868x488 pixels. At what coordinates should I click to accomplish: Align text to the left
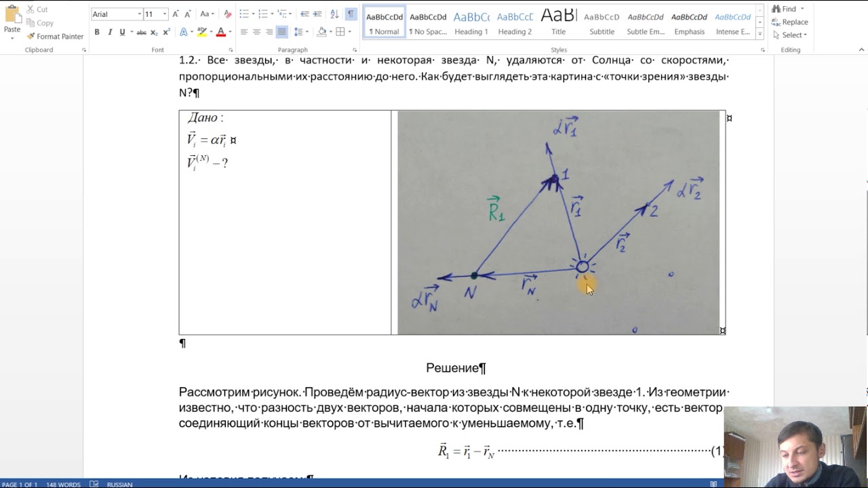[x=243, y=32]
